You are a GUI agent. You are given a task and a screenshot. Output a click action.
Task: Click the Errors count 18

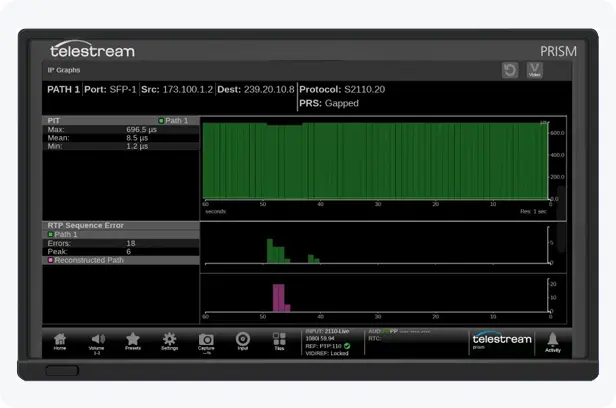point(131,243)
